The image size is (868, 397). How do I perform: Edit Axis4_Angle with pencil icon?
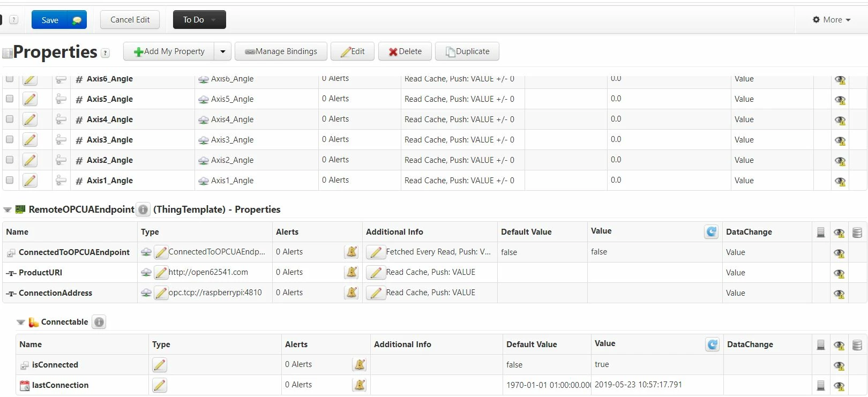[x=30, y=119]
